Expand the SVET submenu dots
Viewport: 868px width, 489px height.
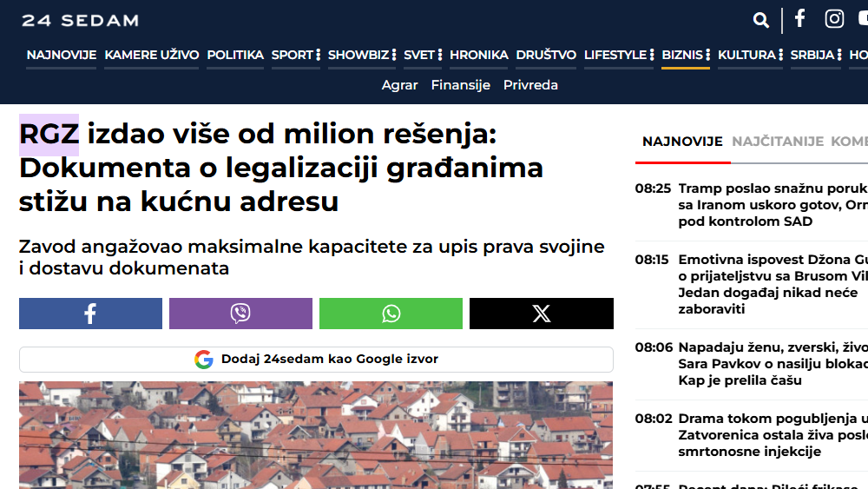coord(439,55)
